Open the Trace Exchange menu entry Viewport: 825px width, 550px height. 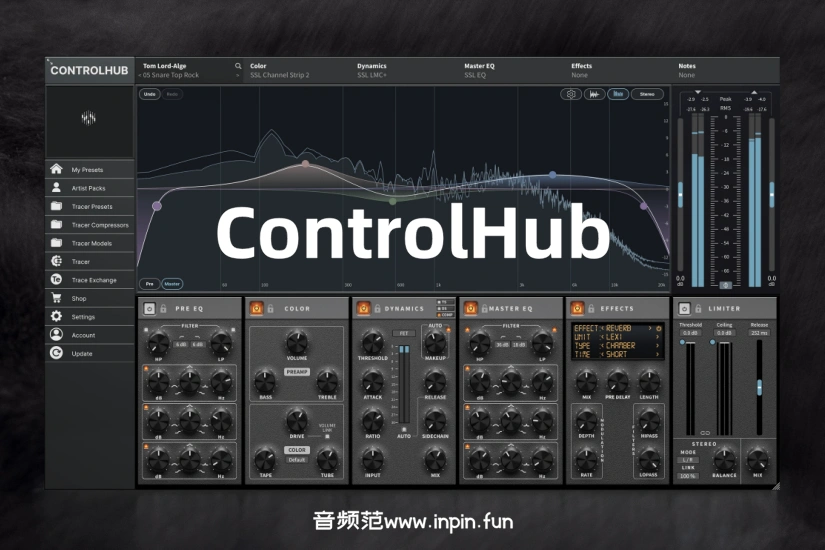[x=89, y=280]
